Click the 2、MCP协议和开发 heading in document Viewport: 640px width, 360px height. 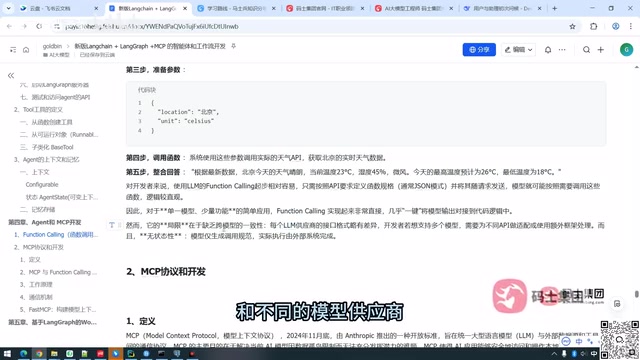point(166,272)
